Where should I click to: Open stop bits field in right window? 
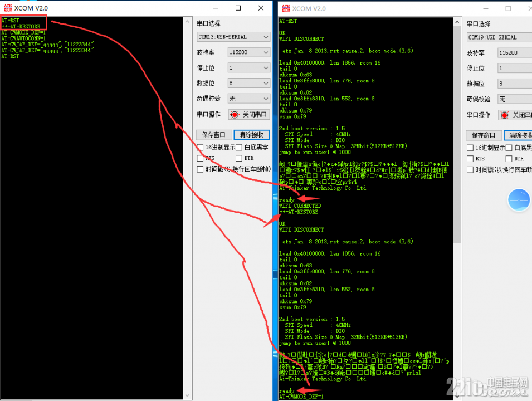(x=515, y=68)
